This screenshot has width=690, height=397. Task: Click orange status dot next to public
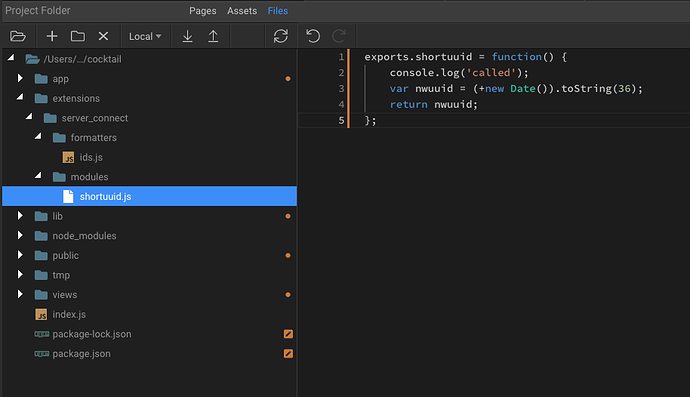click(x=288, y=255)
